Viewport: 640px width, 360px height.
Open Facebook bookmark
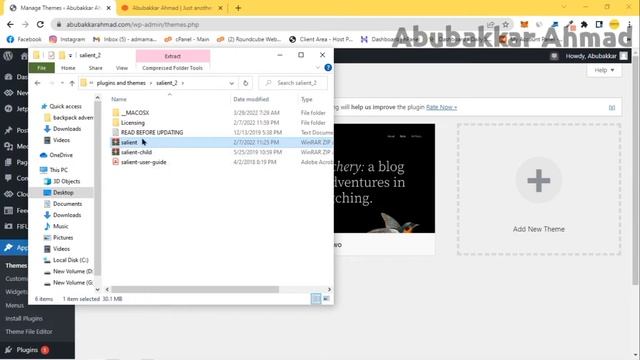coord(24,39)
